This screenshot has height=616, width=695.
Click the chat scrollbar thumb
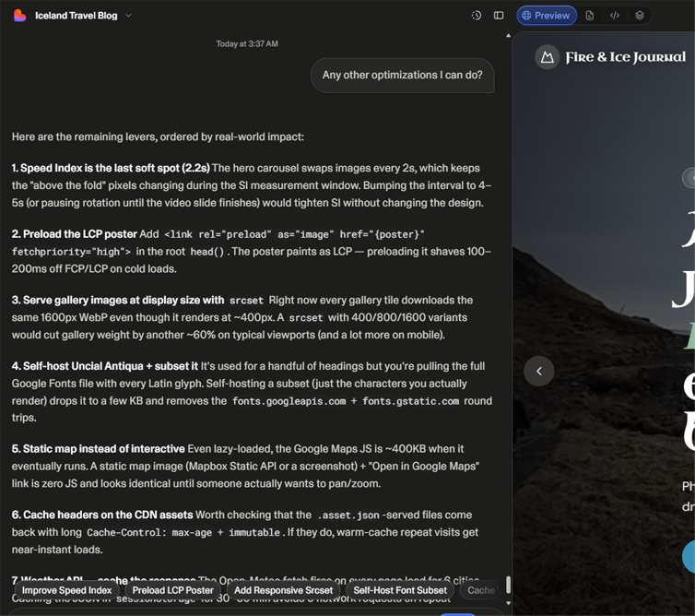click(x=509, y=585)
